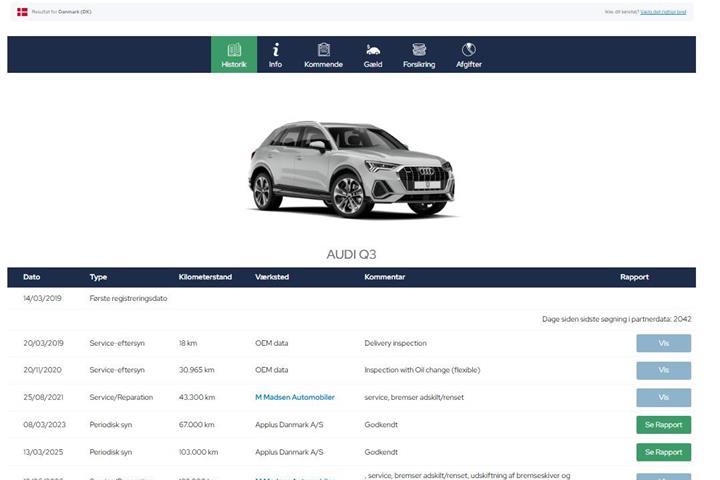Click the 103.000 km odometer value
The width and height of the screenshot is (720, 480).
click(x=198, y=452)
